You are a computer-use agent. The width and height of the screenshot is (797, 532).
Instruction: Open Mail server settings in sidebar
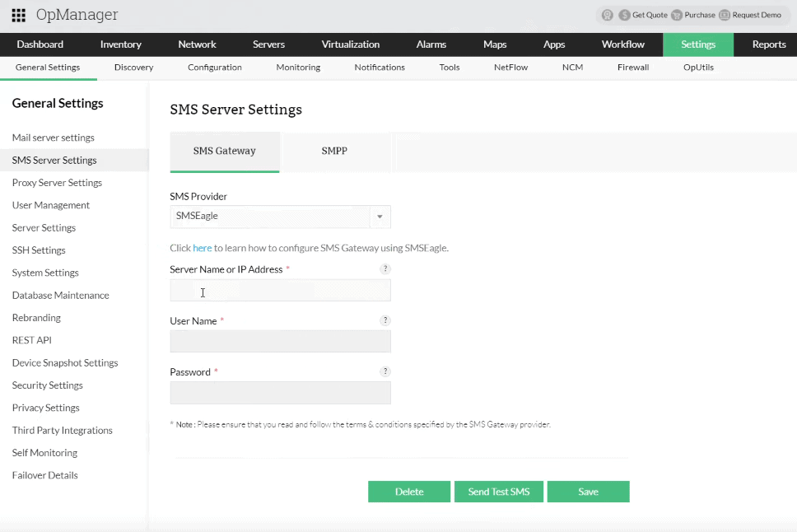coord(54,138)
